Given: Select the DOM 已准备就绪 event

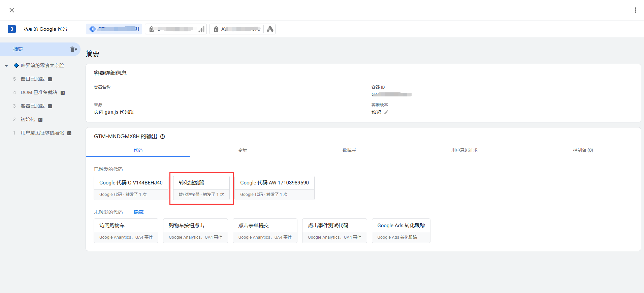Looking at the screenshot, I should tap(39, 92).
